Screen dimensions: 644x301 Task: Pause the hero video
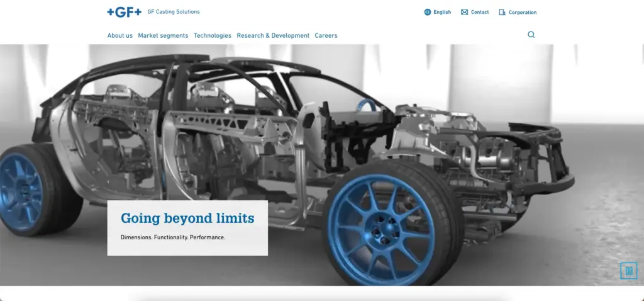point(628,271)
